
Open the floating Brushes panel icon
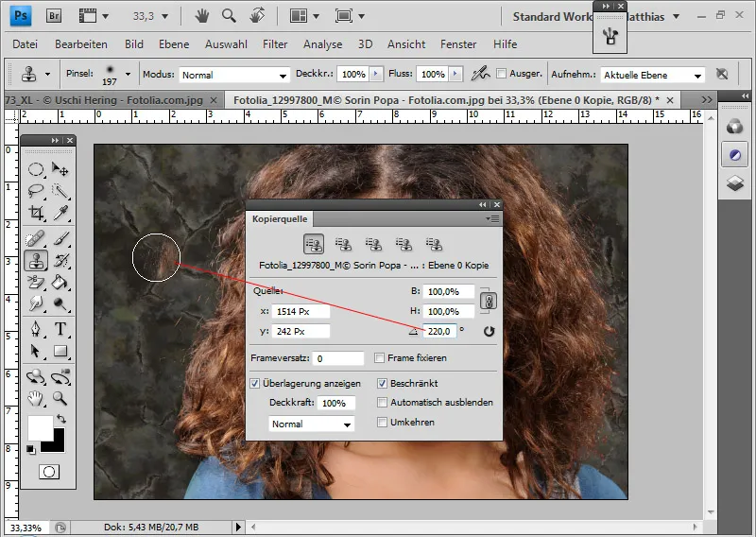[x=610, y=36]
